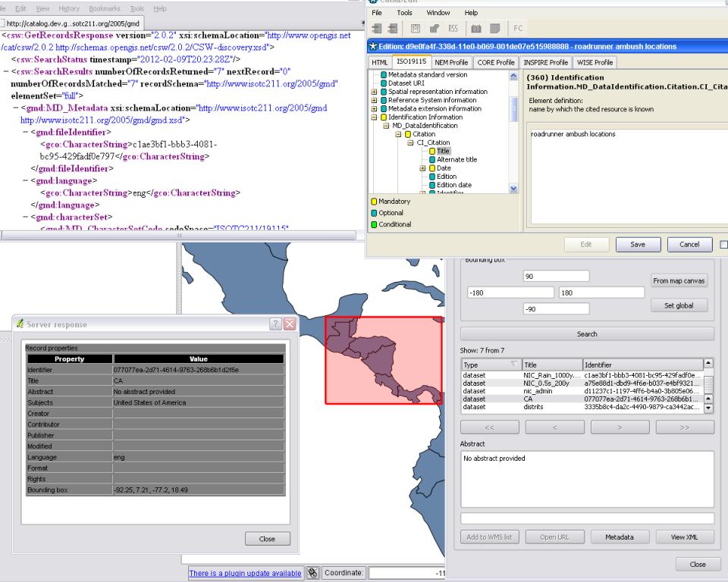728x582 pixels.
Task: Click the sticky note toolbar icon
Action: pos(495,29)
